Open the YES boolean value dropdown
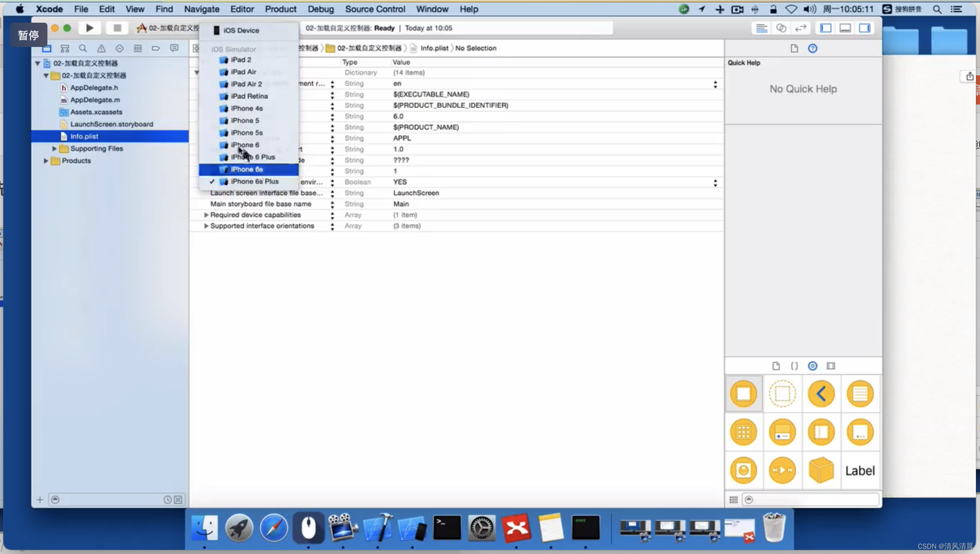The height and width of the screenshot is (554, 980). [x=715, y=183]
